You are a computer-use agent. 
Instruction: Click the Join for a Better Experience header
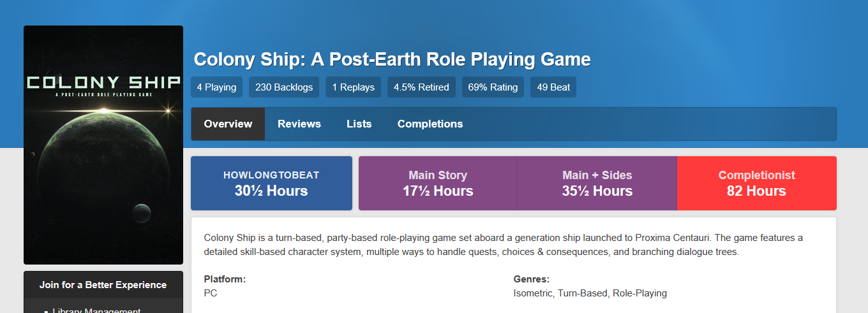point(103,285)
